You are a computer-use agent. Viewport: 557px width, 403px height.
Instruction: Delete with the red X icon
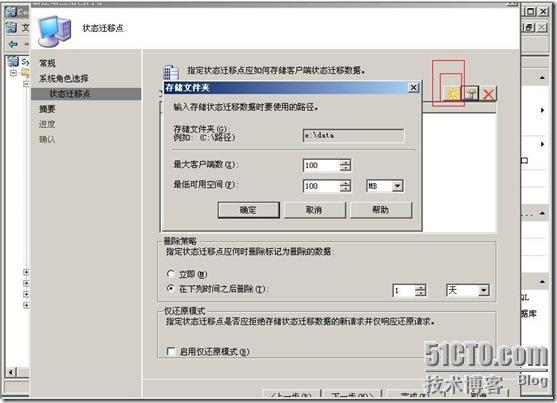click(x=488, y=94)
